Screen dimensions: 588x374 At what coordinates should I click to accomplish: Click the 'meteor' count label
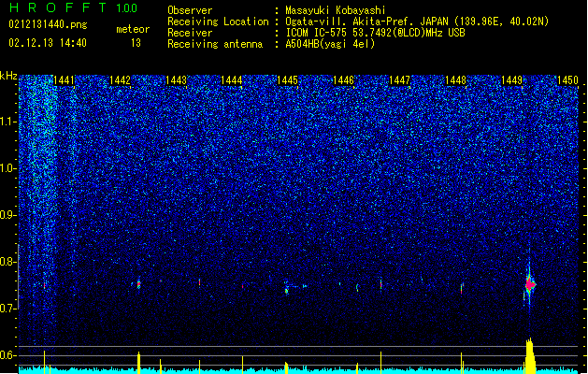[x=133, y=29]
